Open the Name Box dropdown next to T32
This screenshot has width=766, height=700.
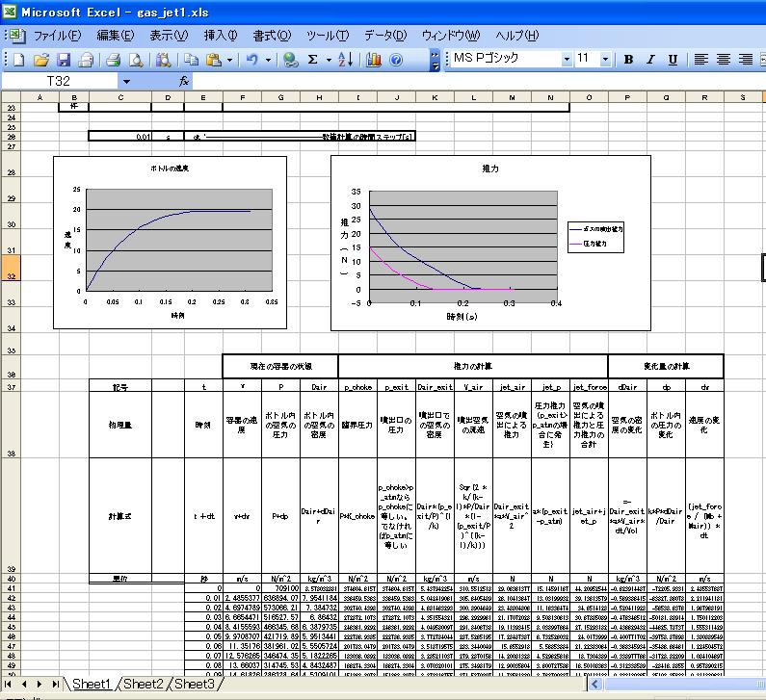[126, 81]
